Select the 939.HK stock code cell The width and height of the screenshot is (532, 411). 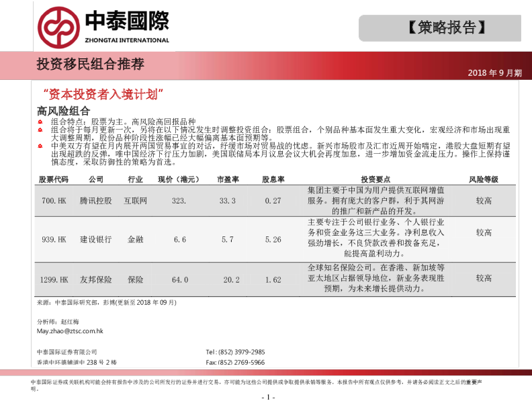(54, 239)
